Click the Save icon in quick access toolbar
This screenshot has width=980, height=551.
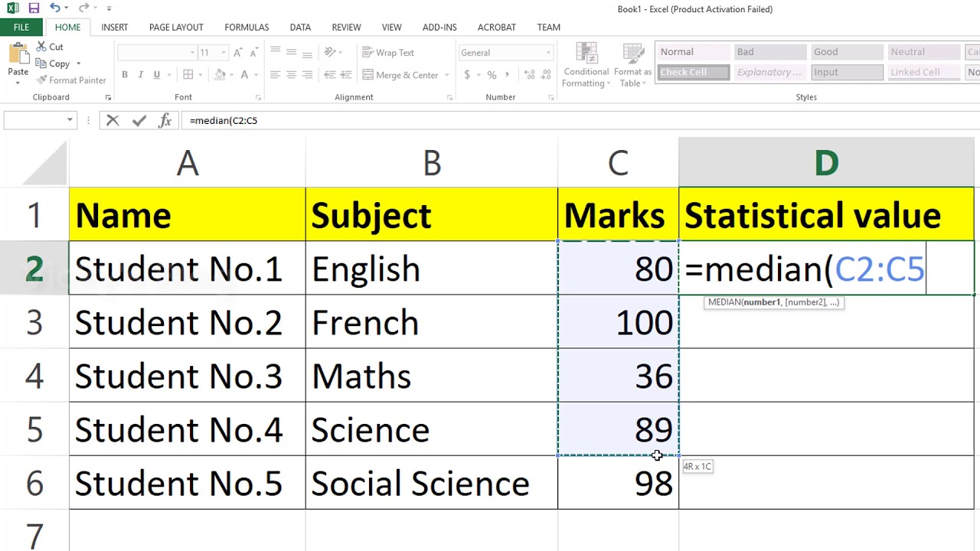click(x=34, y=8)
